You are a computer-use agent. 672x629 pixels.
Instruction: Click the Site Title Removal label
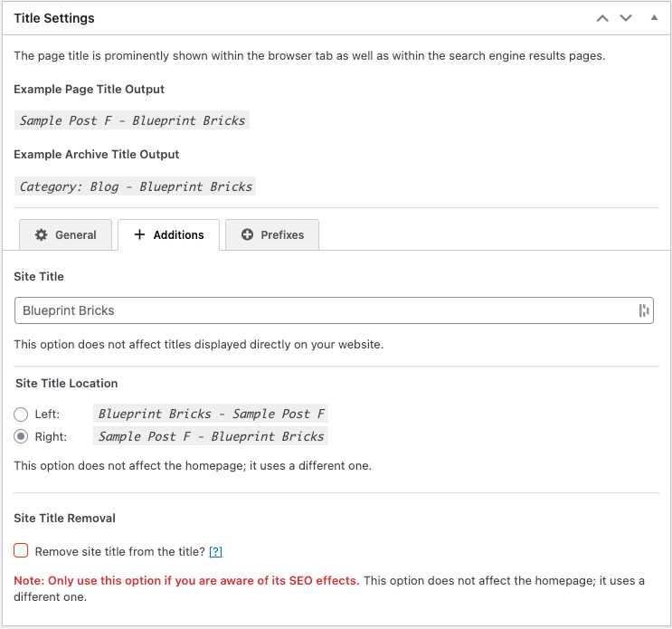pos(65,518)
